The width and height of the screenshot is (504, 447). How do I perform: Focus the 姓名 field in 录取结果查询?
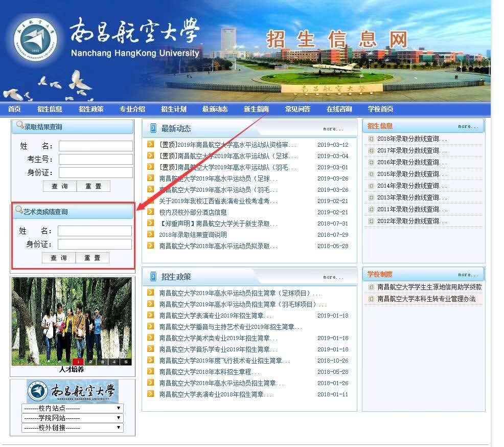(96, 146)
